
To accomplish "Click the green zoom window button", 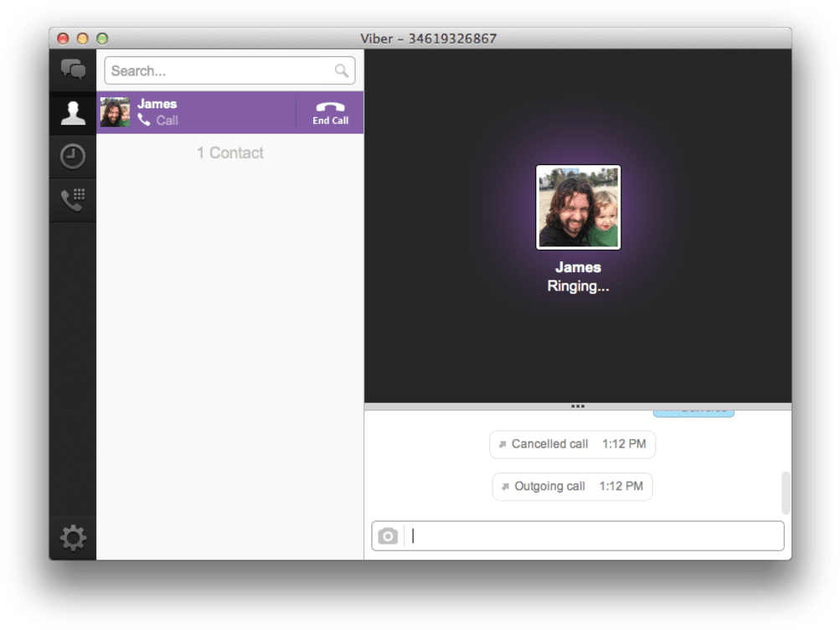I will point(102,39).
